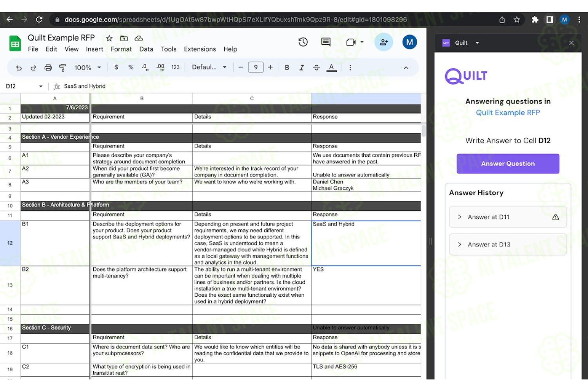Bookmark this page with the star
The height and width of the screenshot is (392, 588).
(517, 20)
